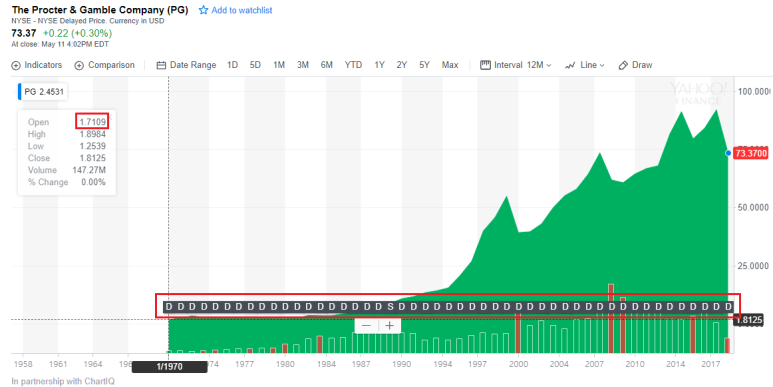Click the stock price 73.37 heading
Screen dimensions: 773x387
(24, 34)
